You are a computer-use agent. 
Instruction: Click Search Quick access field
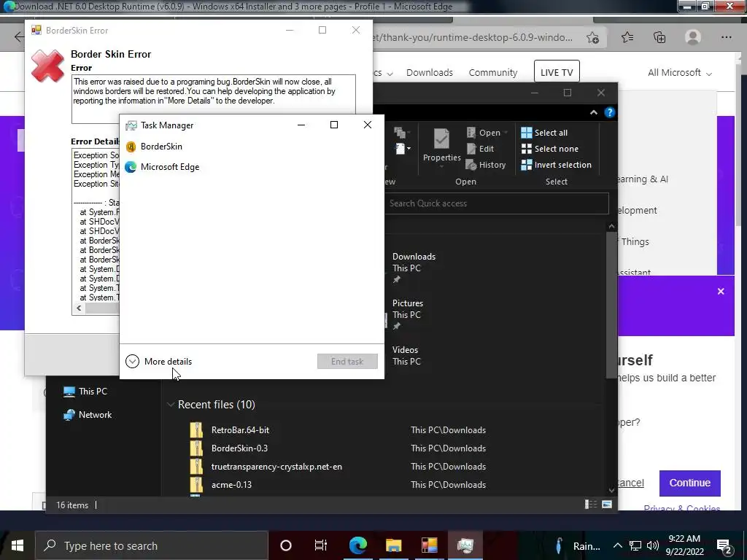click(x=496, y=203)
